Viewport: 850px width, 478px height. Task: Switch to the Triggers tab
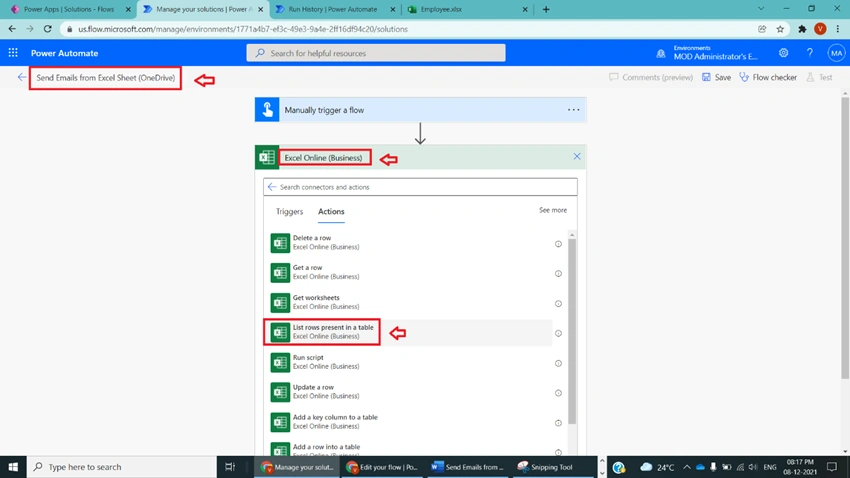[289, 211]
